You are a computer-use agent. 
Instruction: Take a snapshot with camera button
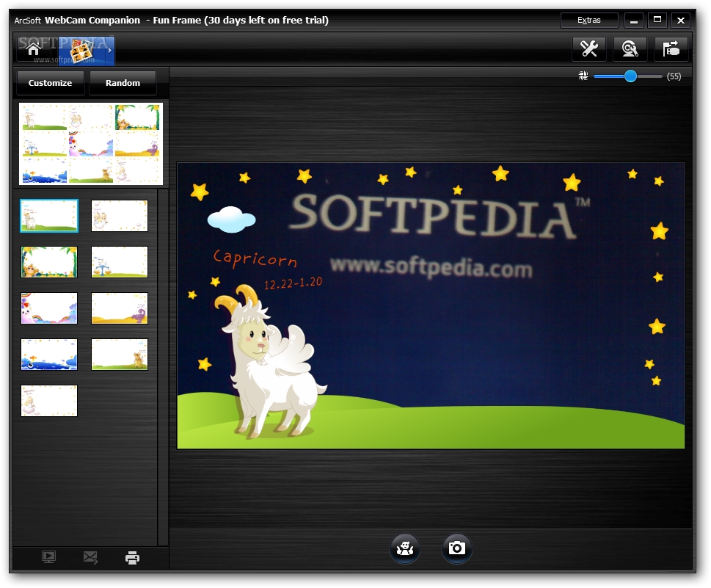456,548
